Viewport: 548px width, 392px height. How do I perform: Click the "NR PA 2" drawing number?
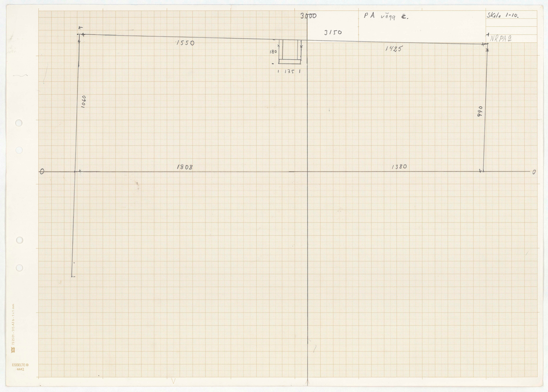[501, 39]
